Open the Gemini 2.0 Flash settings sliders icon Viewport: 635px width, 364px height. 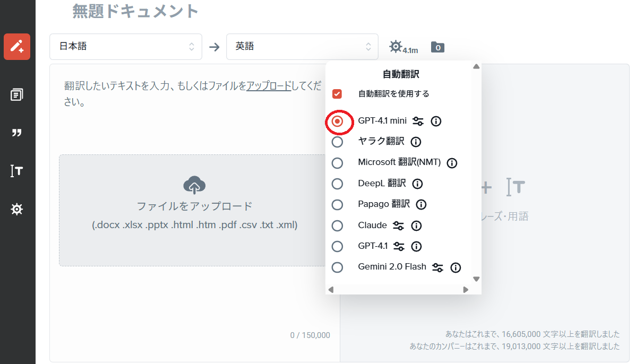(x=438, y=267)
